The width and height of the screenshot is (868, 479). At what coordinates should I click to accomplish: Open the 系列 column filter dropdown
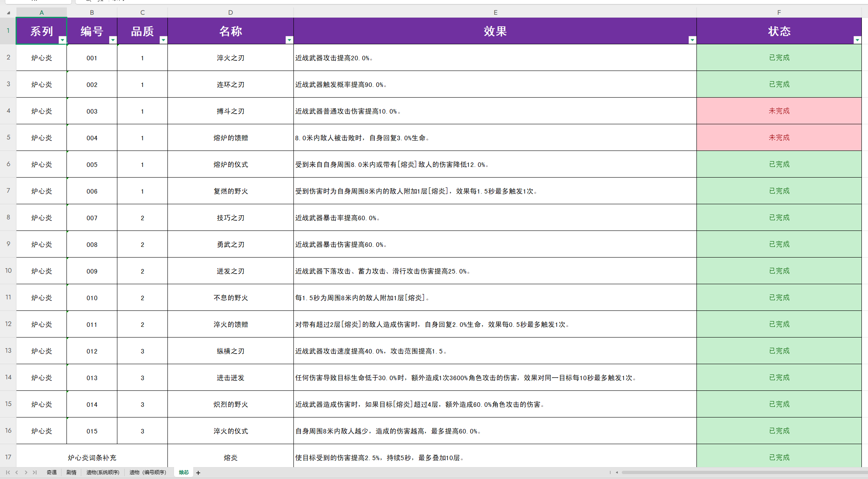click(62, 40)
